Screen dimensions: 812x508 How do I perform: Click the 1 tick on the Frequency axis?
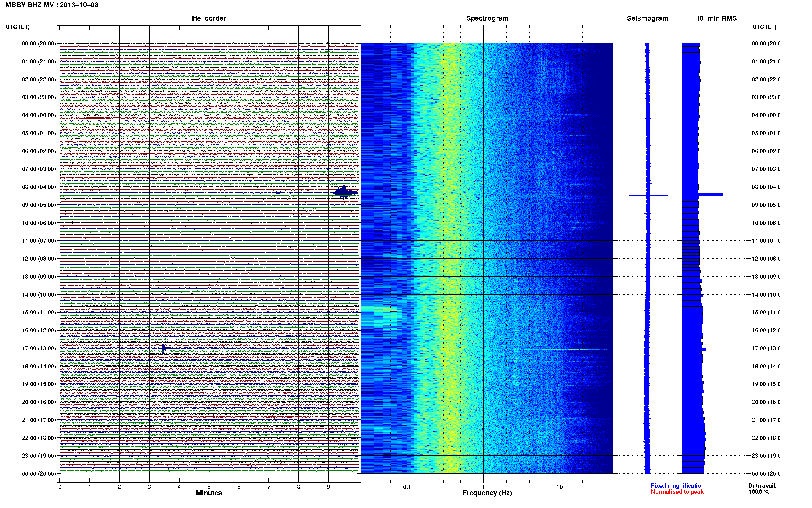(483, 487)
